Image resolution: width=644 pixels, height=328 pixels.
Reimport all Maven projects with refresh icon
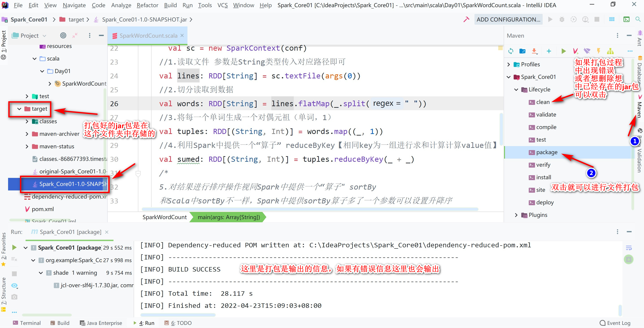pos(511,51)
